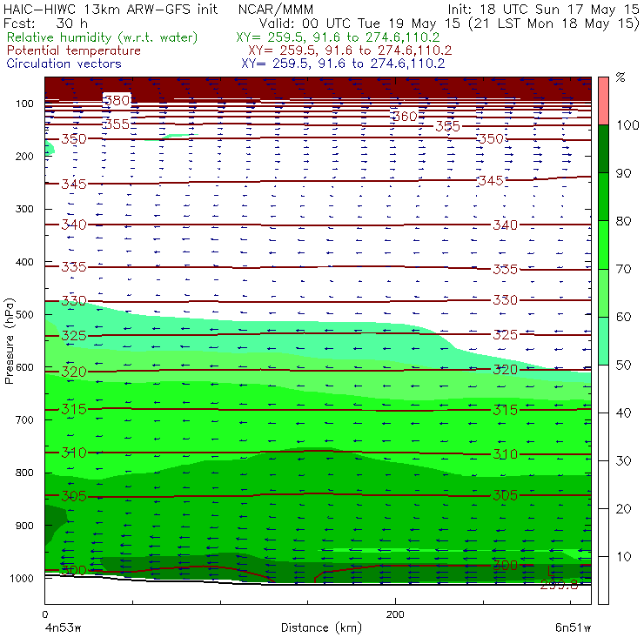This screenshot has height=644, width=644.
Task: Click the '340' contour label on the right side
Action: click(x=505, y=225)
